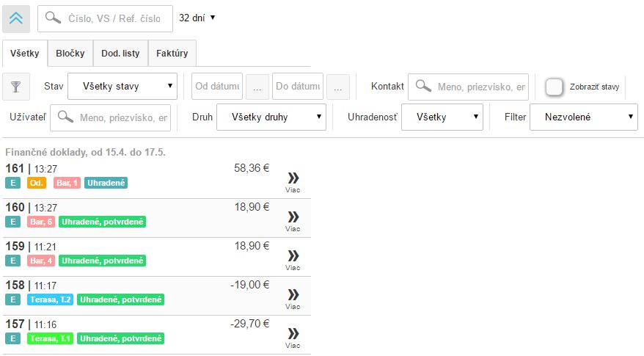Show more for document 159
Image resolution: width=644 pixels, height=356 pixels.
293,261
